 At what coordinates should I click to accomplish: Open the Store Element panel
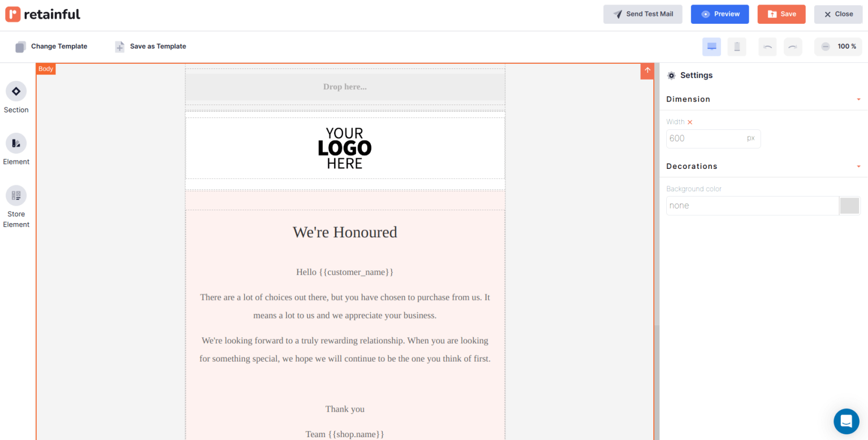[x=16, y=205]
